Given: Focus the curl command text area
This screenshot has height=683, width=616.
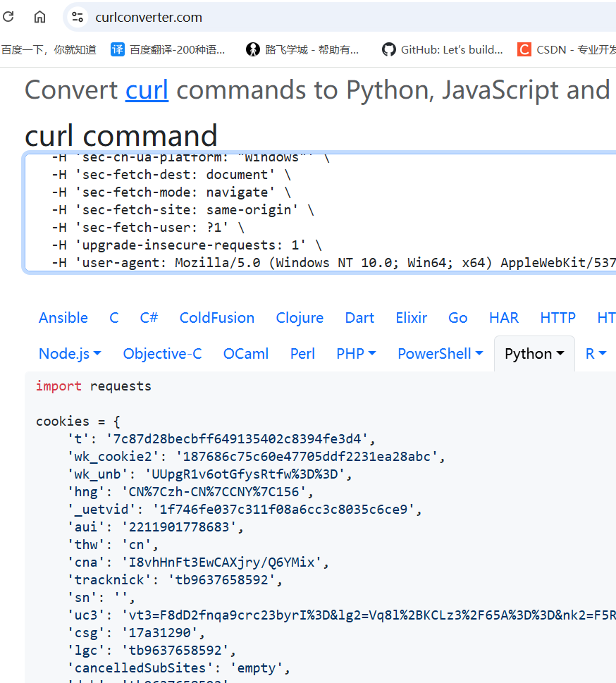Looking at the screenshot, I should (x=320, y=213).
